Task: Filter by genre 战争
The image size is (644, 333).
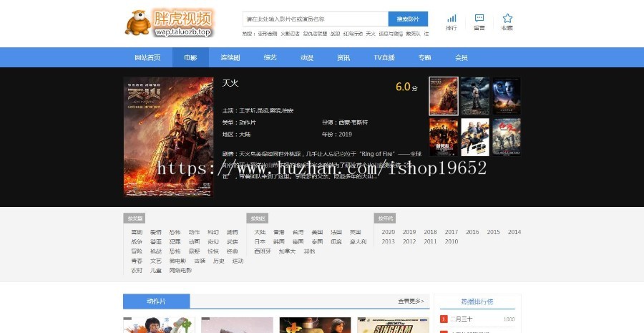Action: click(137, 241)
